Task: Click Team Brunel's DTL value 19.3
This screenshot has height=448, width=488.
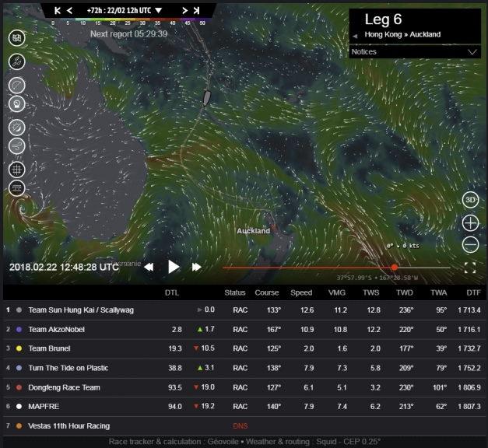Action: (175, 348)
